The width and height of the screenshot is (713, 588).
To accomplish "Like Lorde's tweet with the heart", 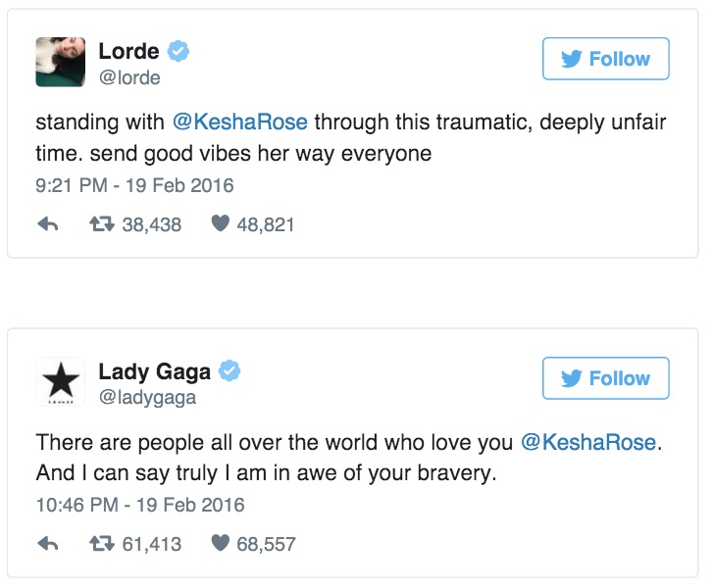I will [x=221, y=224].
